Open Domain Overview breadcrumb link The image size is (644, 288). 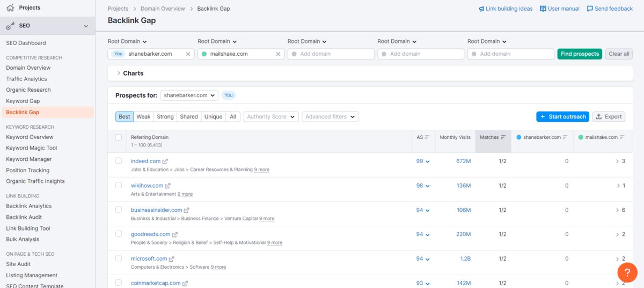tap(163, 9)
